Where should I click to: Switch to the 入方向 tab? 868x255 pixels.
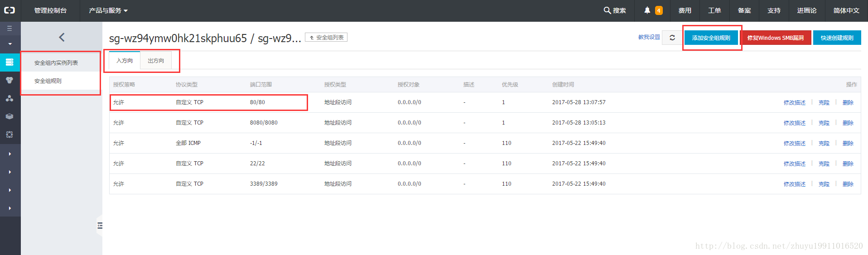(x=125, y=60)
